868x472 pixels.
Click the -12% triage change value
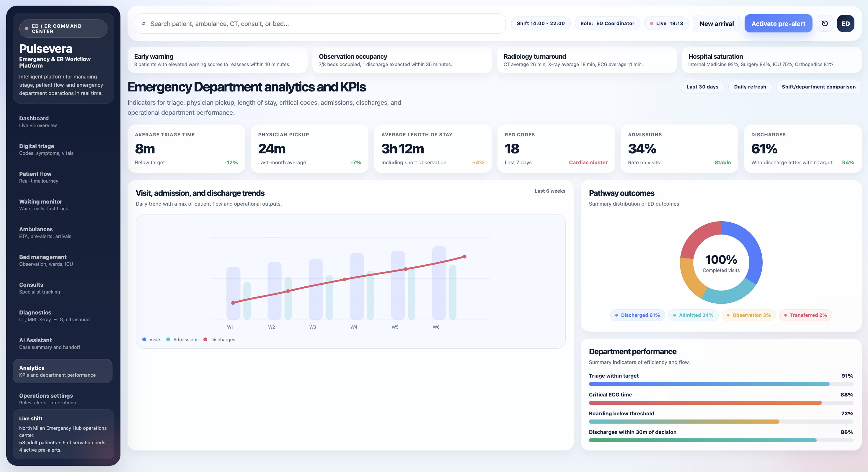click(x=231, y=162)
